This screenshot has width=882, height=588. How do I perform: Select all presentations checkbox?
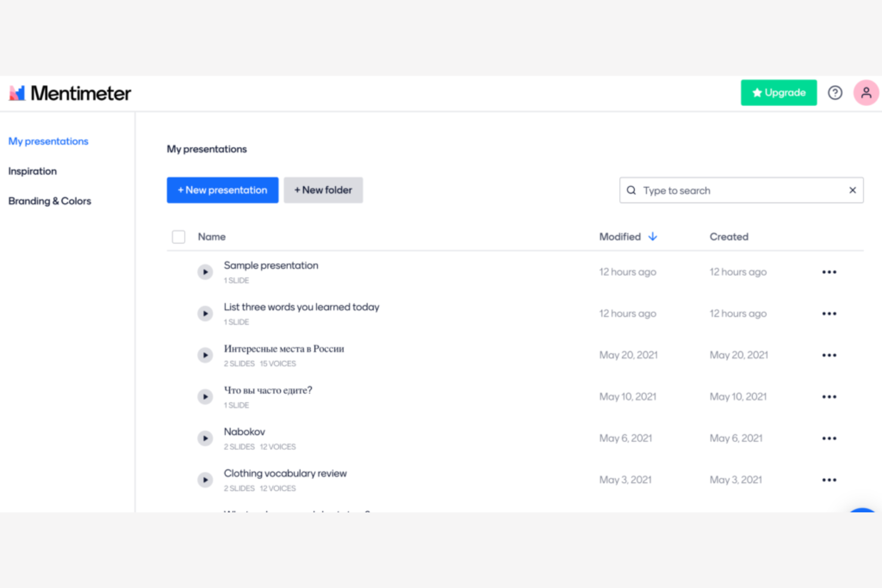click(x=178, y=237)
